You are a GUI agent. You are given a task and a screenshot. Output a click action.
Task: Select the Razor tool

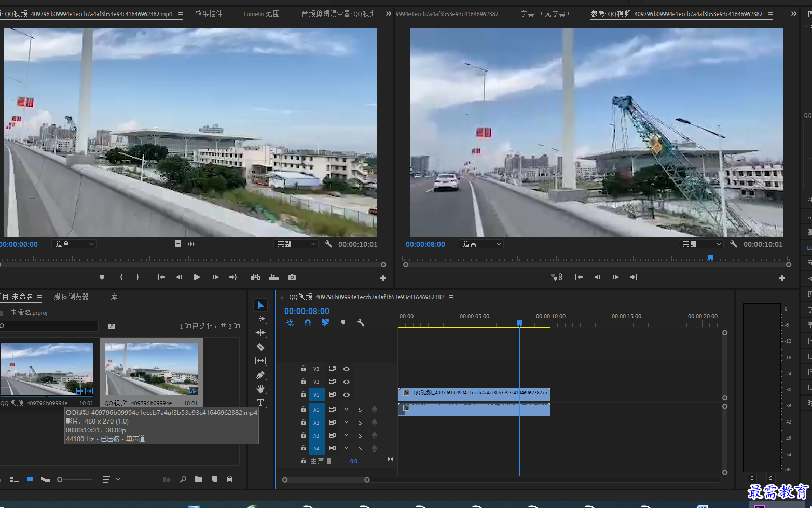tap(260, 347)
